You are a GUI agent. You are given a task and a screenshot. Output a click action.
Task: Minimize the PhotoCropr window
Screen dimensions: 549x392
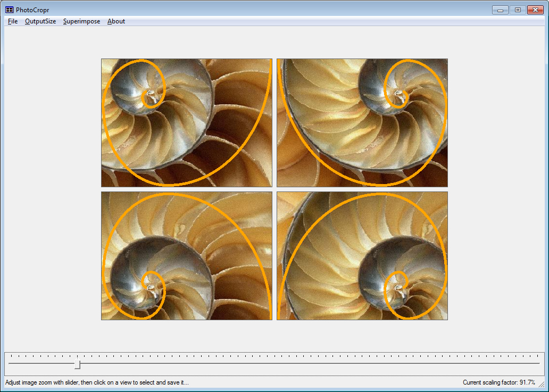click(x=500, y=10)
